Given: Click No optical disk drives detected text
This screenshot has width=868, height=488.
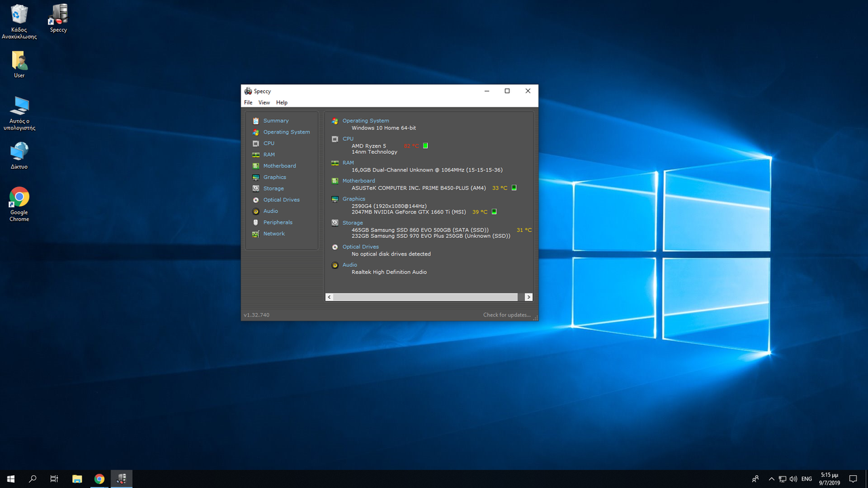Looking at the screenshot, I should pyautogui.click(x=391, y=254).
